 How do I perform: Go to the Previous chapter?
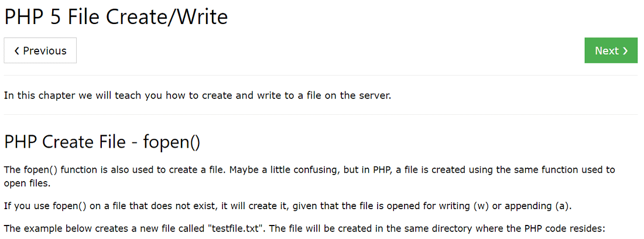[40, 50]
